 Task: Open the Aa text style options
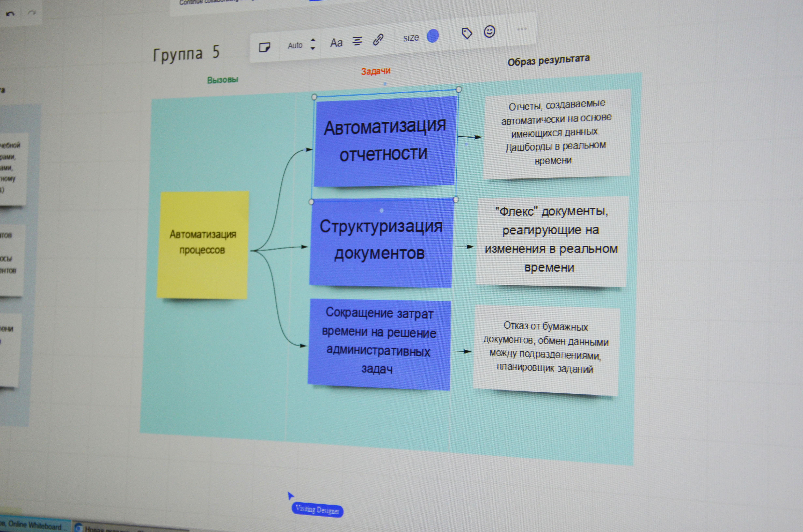[x=336, y=43]
